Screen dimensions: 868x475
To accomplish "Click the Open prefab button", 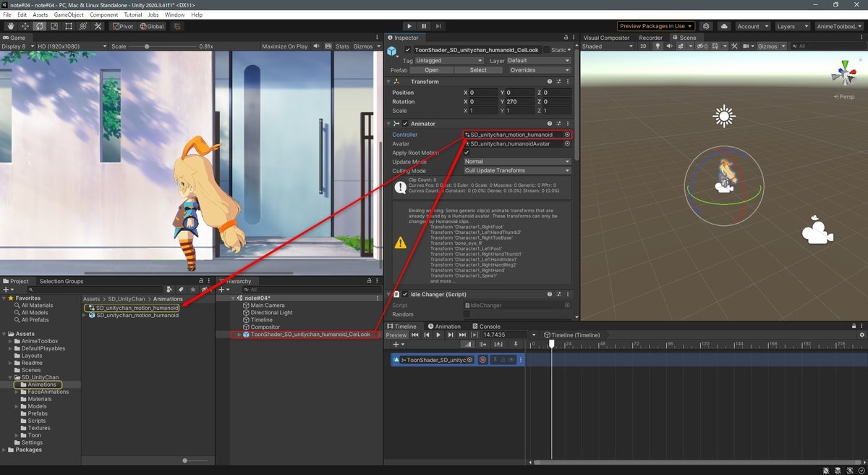I will point(431,70).
